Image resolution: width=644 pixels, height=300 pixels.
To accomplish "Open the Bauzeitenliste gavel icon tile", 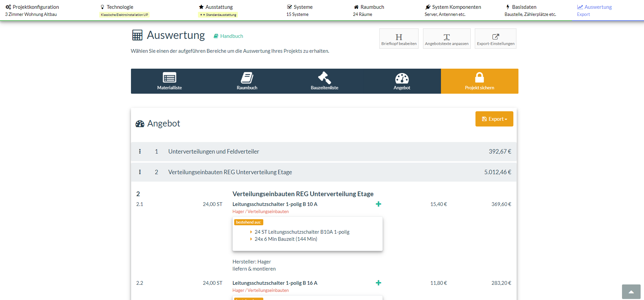I will 324,81.
